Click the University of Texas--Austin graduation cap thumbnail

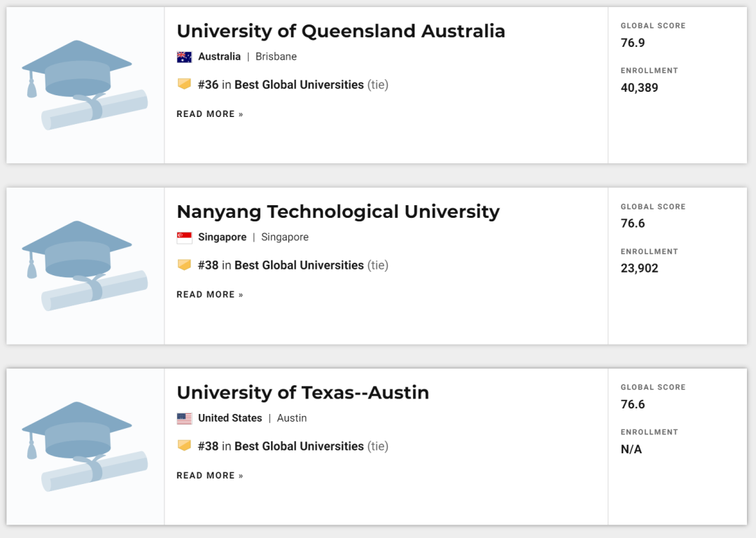tap(85, 446)
